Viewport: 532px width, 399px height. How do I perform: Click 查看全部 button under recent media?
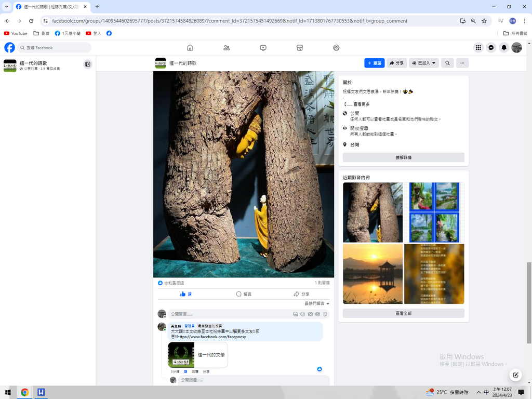click(403, 313)
